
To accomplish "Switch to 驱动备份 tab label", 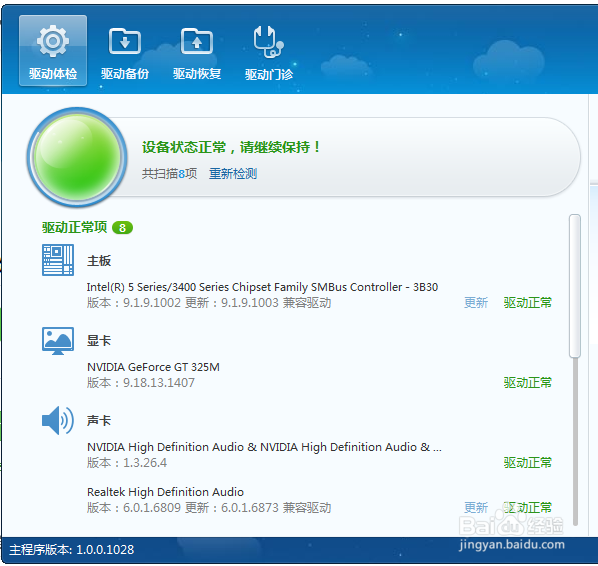I will click(125, 74).
